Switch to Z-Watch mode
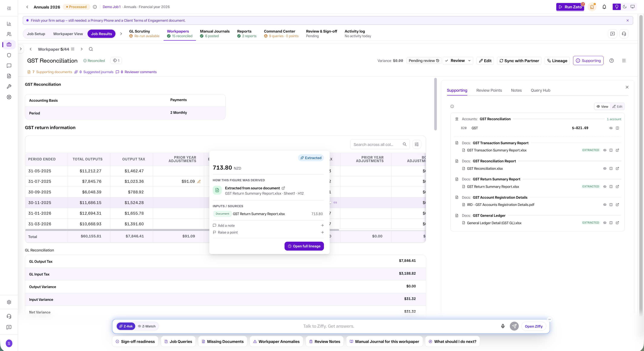The image size is (644, 351). pos(147,326)
